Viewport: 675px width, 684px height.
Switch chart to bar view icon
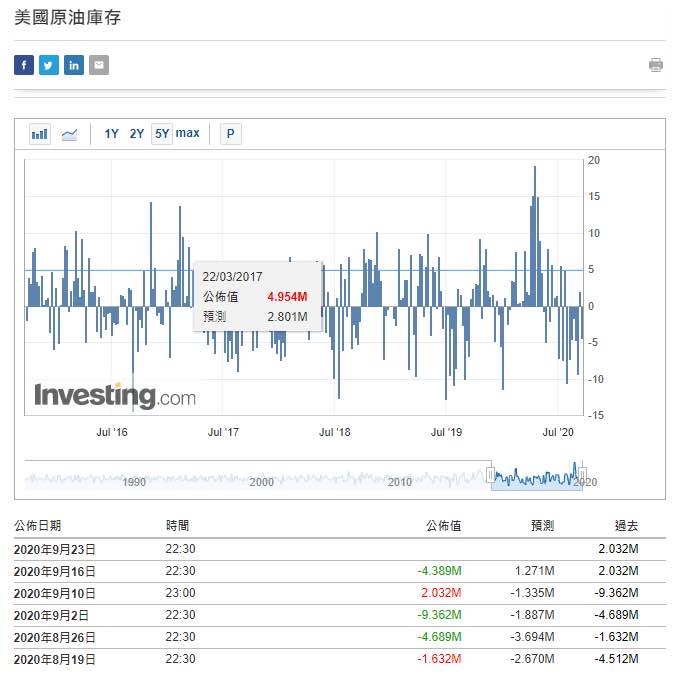pyautogui.click(x=40, y=134)
